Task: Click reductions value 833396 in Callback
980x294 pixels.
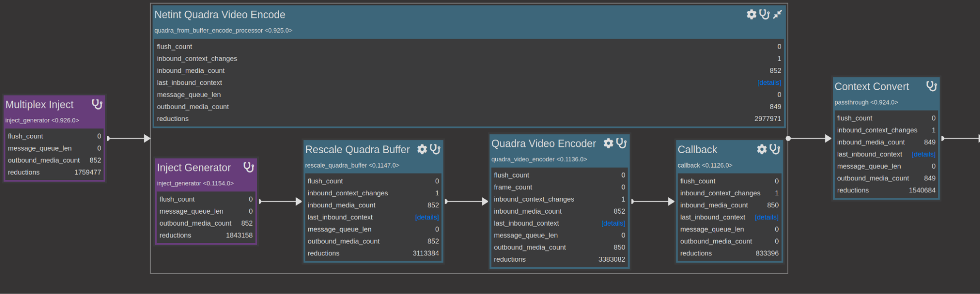Action: coord(767,253)
